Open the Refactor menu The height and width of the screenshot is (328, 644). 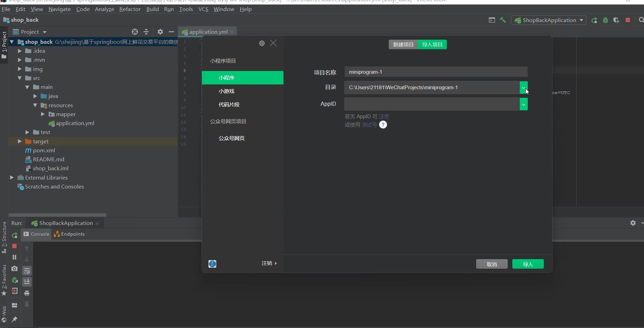(130, 9)
